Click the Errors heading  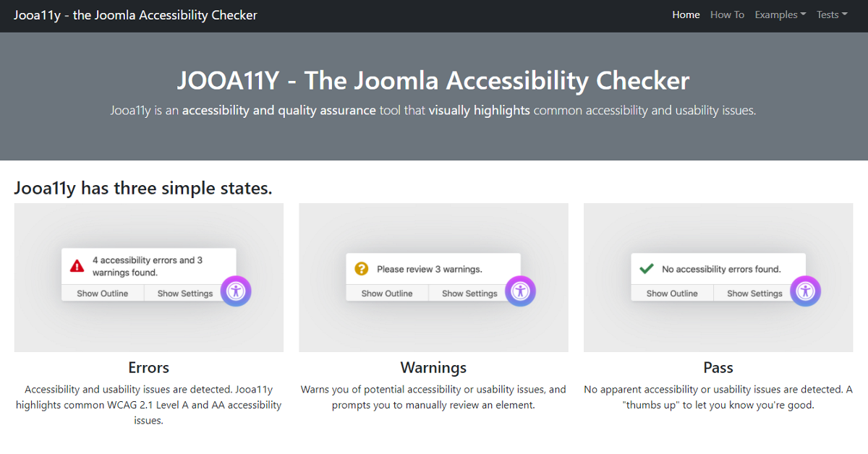149,367
